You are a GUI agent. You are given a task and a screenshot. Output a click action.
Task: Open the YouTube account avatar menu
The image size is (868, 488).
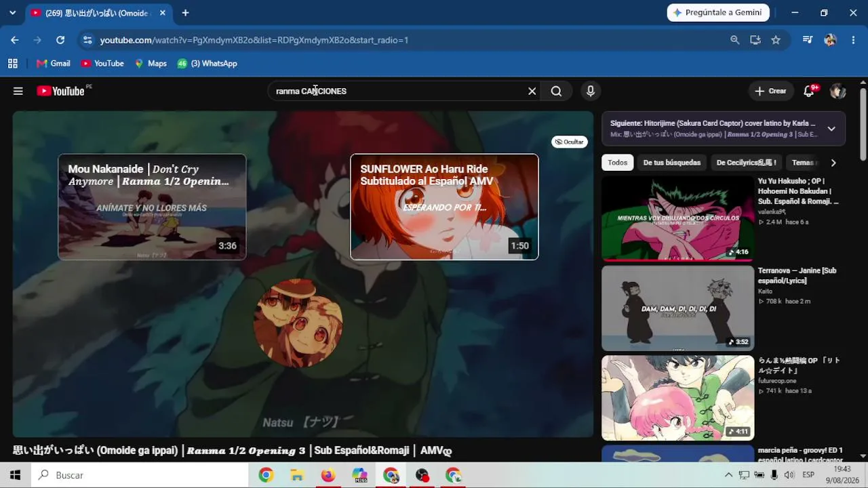click(x=837, y=91)
